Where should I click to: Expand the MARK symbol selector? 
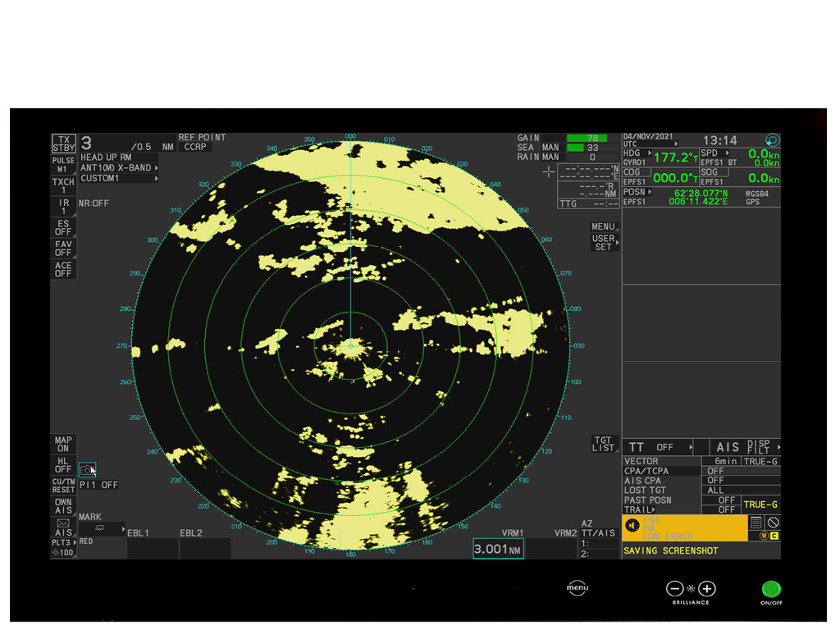(102, 528)
